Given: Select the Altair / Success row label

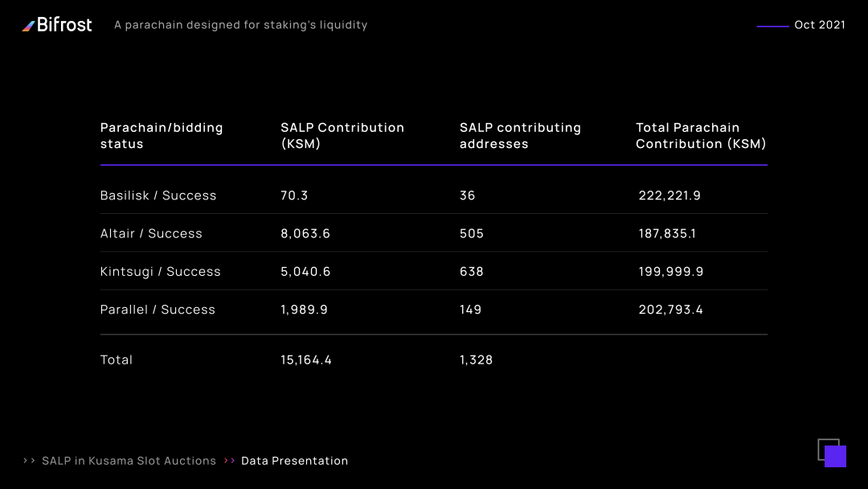Looking at the screenshot, I should (151, 233).
